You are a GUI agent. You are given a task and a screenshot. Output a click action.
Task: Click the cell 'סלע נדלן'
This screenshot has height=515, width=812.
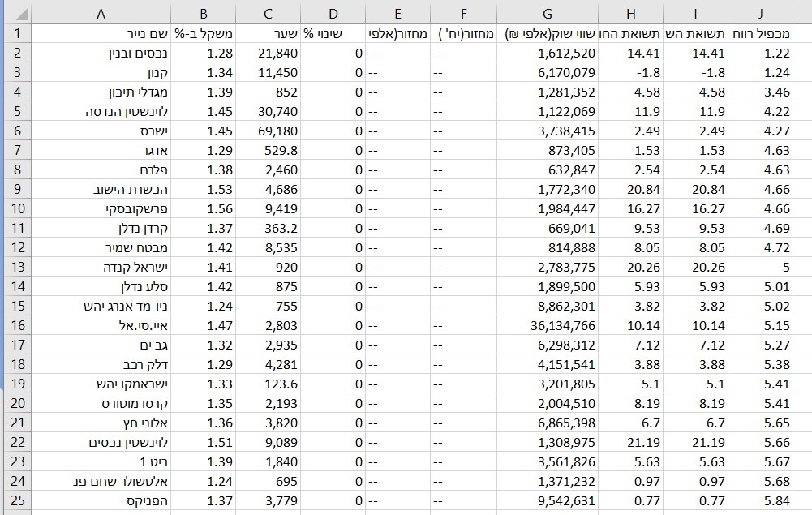point(101,287)
